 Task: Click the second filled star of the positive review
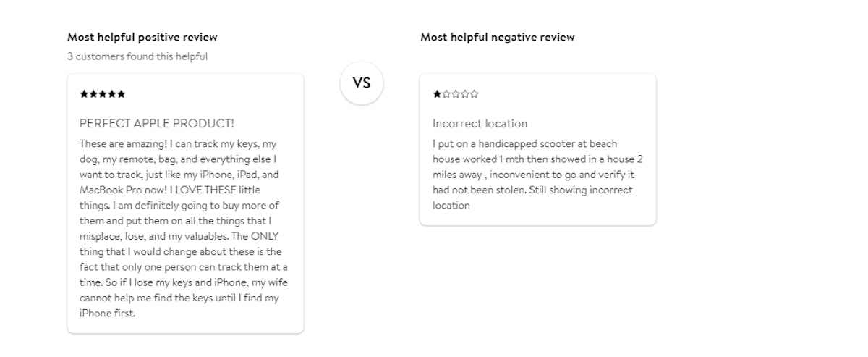(93, 94)
